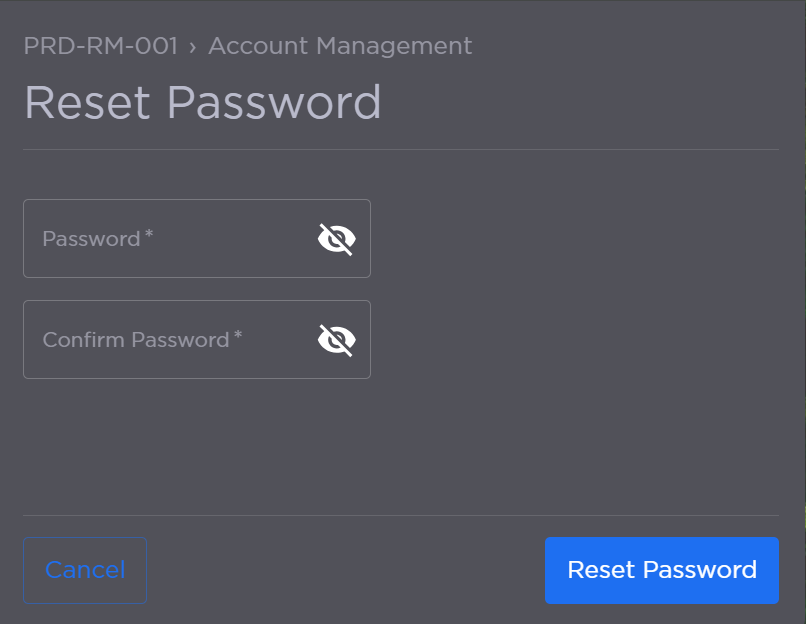
Task: Navigate to Account Management via breadcrumb
Action: click(x=340, y=46)
